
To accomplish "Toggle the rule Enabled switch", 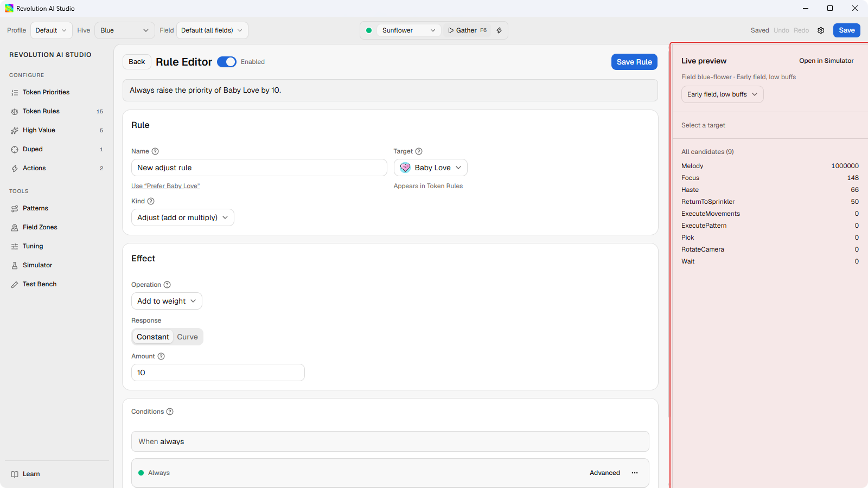I will click(227, 62).
